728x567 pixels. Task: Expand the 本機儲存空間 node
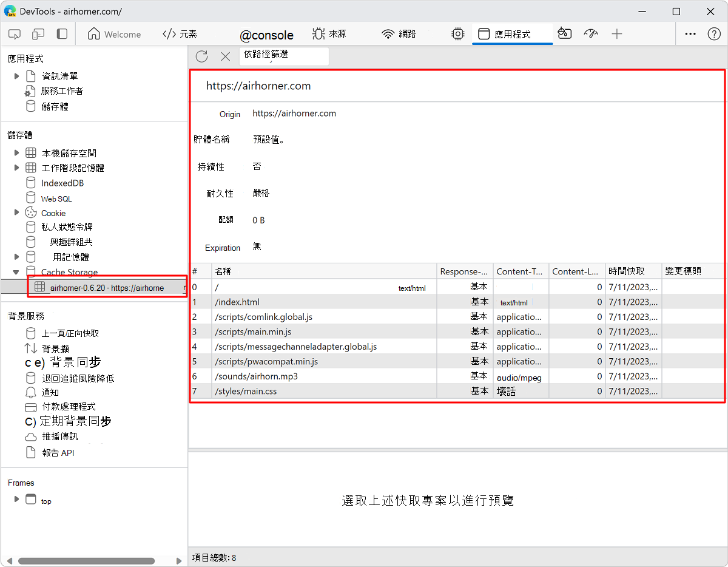tap(17, 153)
